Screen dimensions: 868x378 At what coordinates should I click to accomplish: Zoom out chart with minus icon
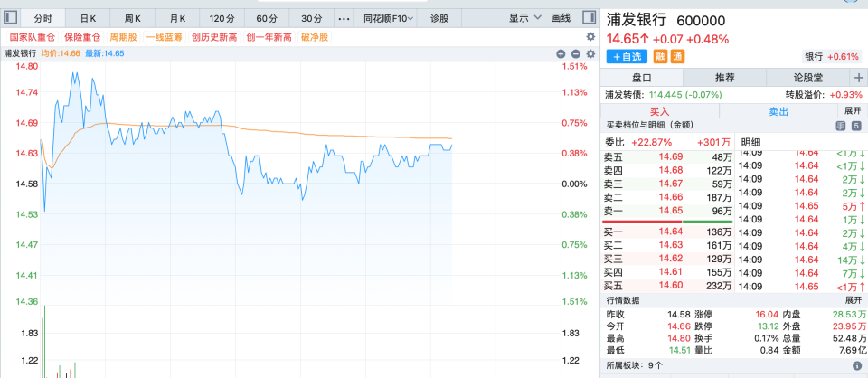tap(575, 53)
